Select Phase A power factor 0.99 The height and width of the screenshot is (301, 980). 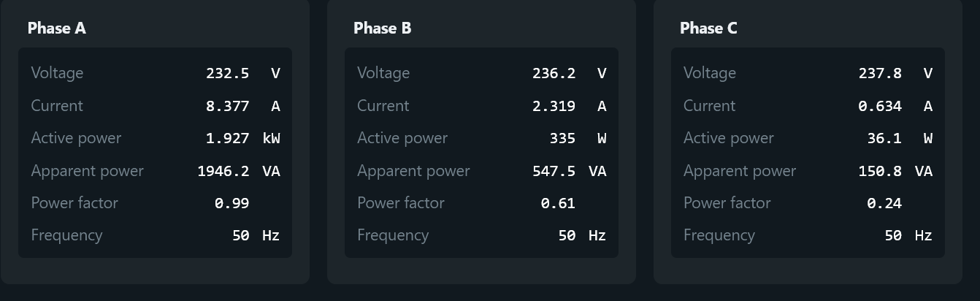232,203
